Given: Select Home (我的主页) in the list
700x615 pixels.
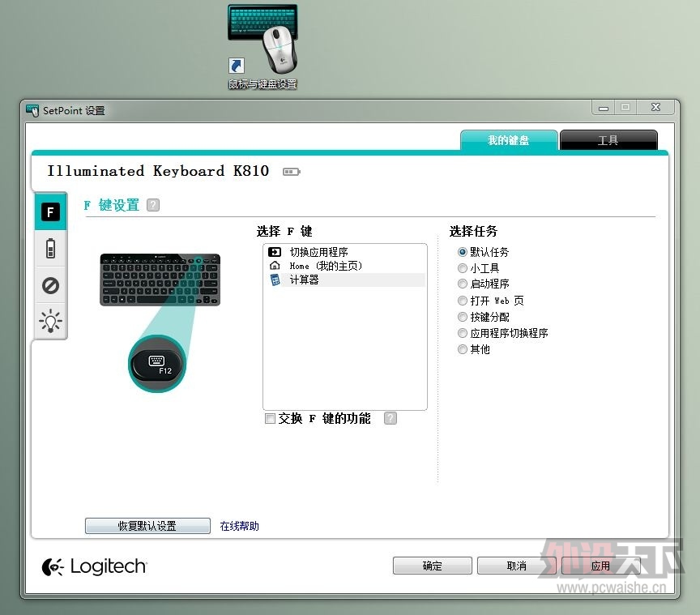Looking at the screenshot, I should (x=344, y=266).
